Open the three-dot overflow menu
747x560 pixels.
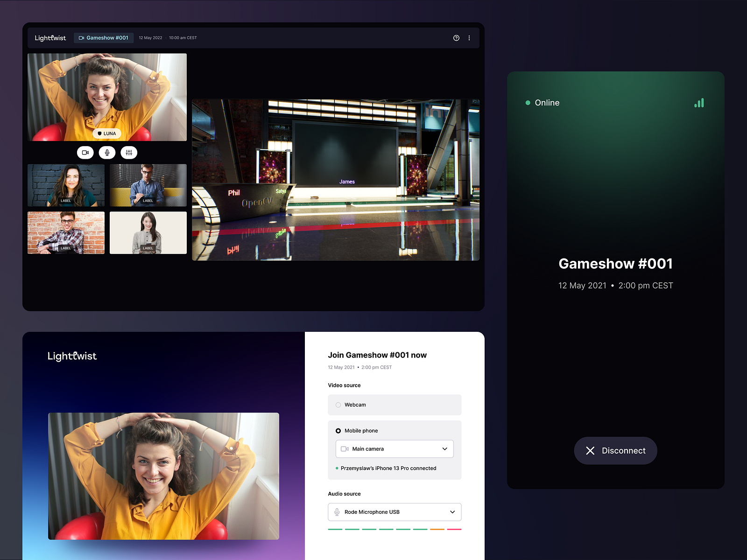(x=469, y=38)
